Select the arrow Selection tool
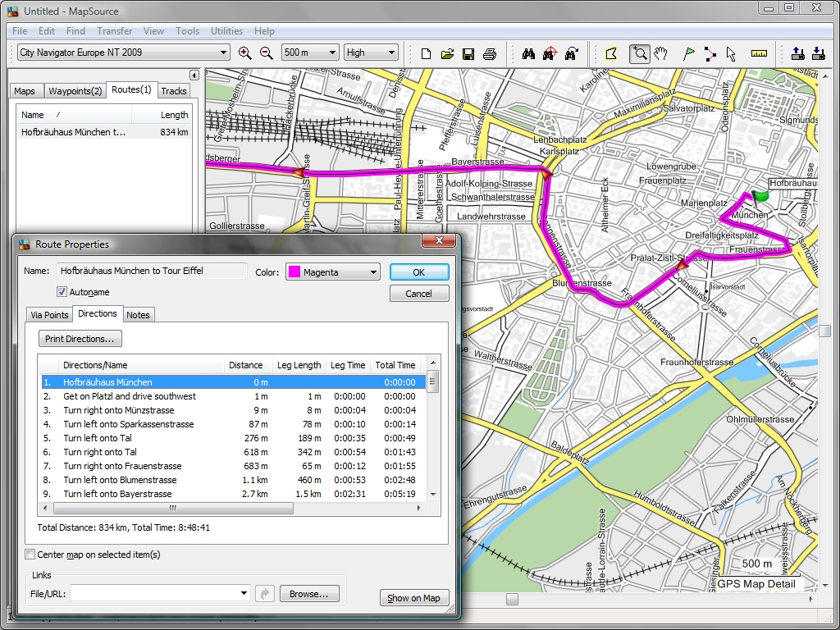 pos(731,53)
